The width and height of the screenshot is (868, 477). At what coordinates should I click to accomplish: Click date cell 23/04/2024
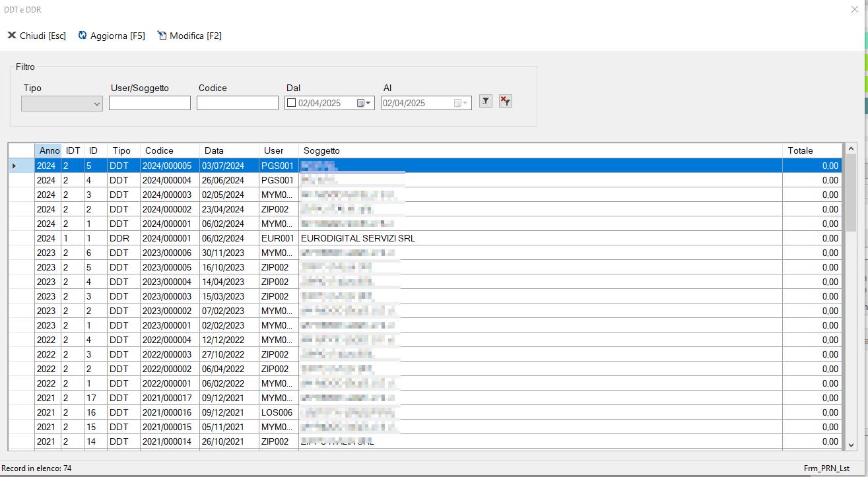229,209
